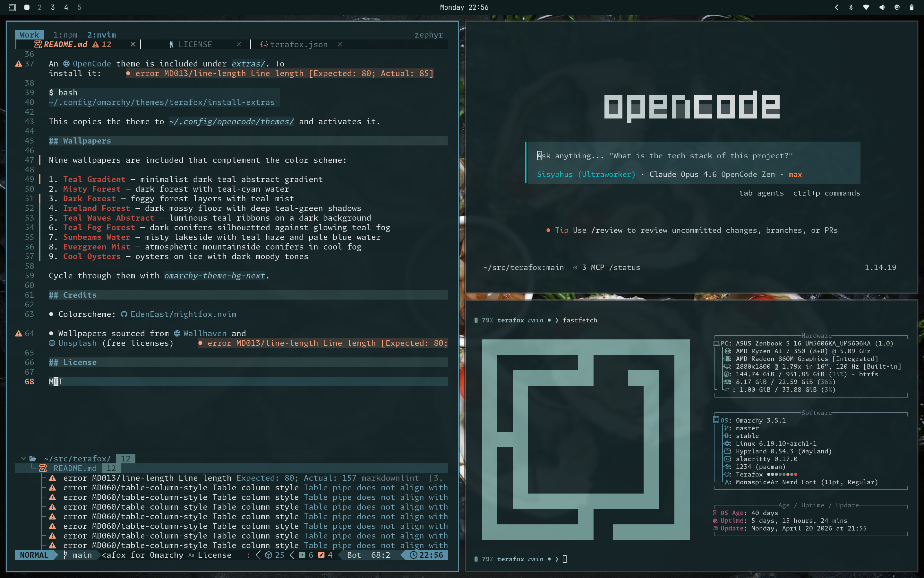Screen dimensions: 924x578
Task: Switch to workspace 3 in top bar
Action: (x=53, y=7)
